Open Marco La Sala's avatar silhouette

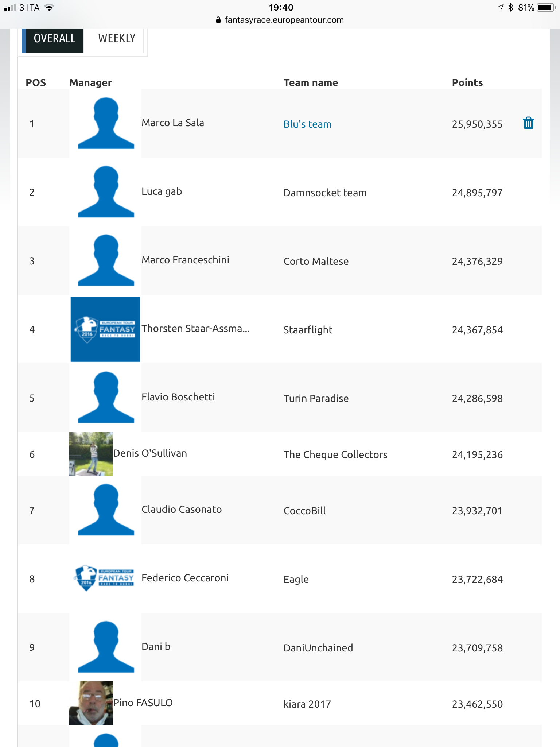[106, 123]
